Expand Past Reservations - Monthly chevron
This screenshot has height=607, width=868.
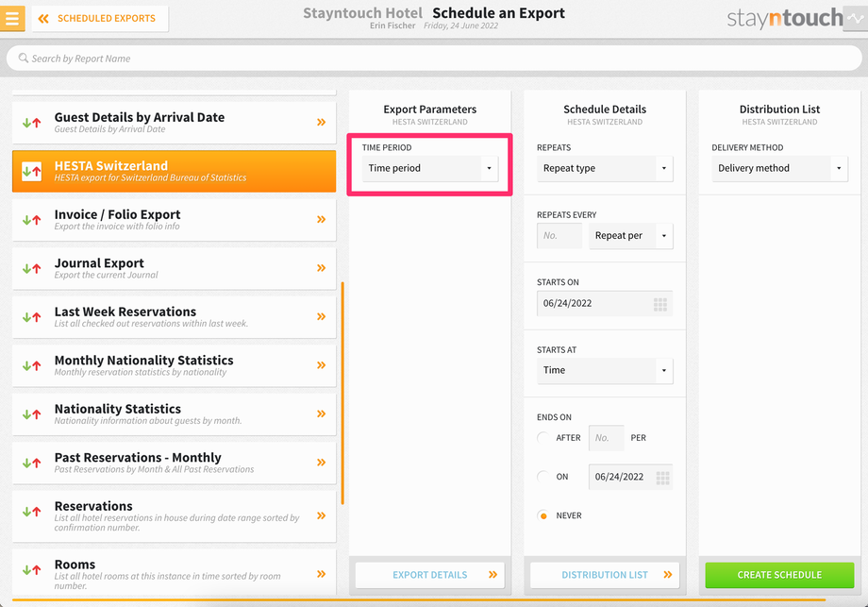pyautogui.click(x=321, y=462)
